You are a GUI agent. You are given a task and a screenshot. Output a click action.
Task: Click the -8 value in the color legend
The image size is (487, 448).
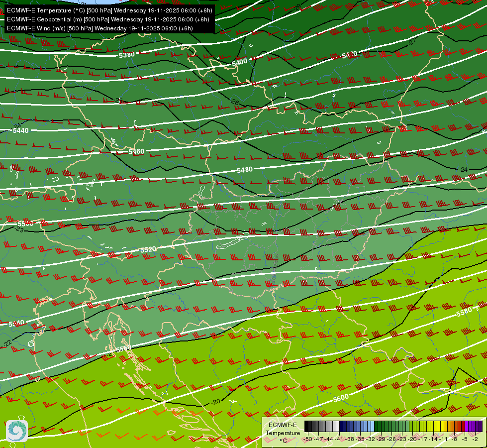click(454, 439)
